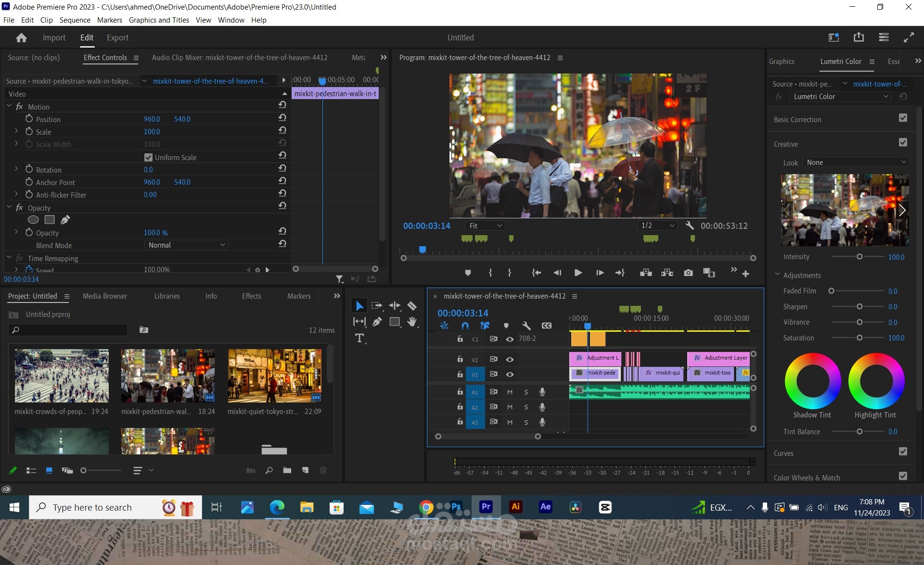Switch to the Effects tab

point(251,296)
